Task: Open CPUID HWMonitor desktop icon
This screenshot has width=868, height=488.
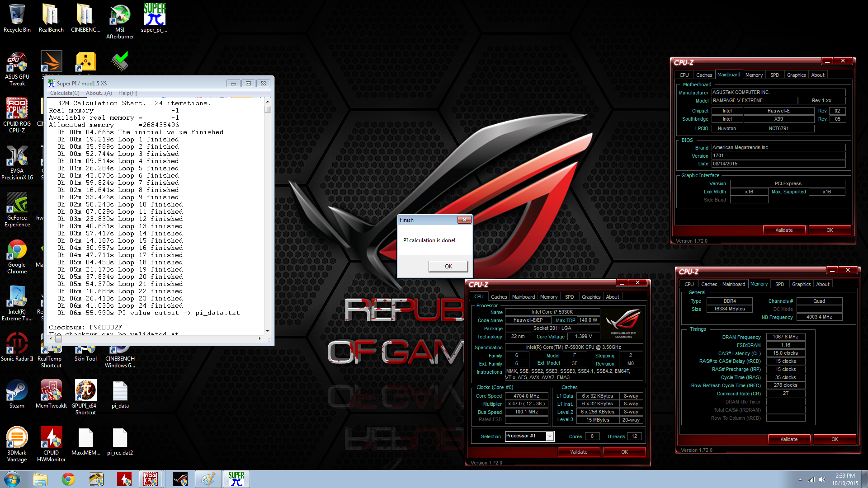Action: tap(51, 445)
